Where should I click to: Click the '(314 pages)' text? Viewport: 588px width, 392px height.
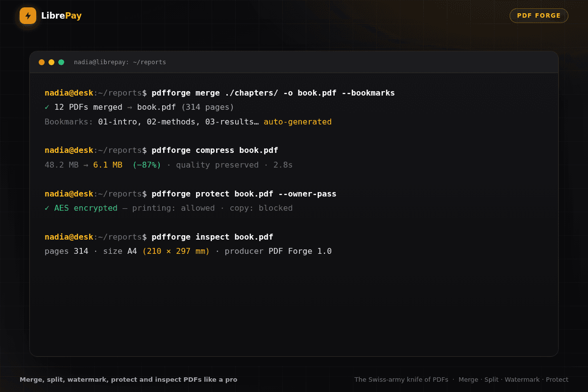pos(208,107)
